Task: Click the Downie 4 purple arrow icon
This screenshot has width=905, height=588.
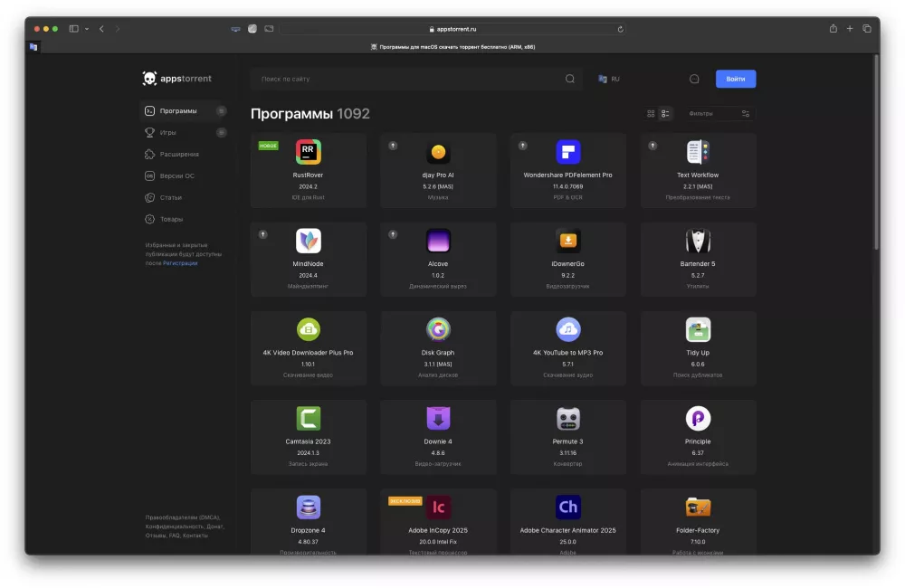Action: click(x=438, y=417)
